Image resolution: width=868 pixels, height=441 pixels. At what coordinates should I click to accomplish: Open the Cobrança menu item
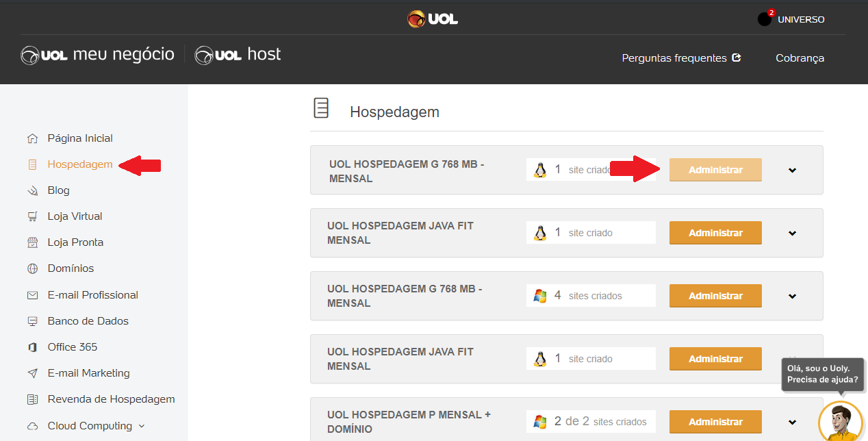coord(800,58)
